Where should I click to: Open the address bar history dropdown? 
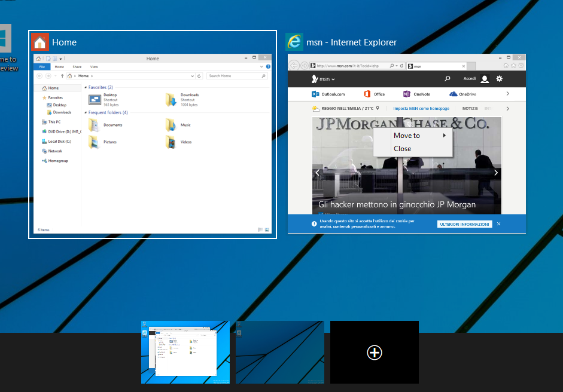[193, 76]
